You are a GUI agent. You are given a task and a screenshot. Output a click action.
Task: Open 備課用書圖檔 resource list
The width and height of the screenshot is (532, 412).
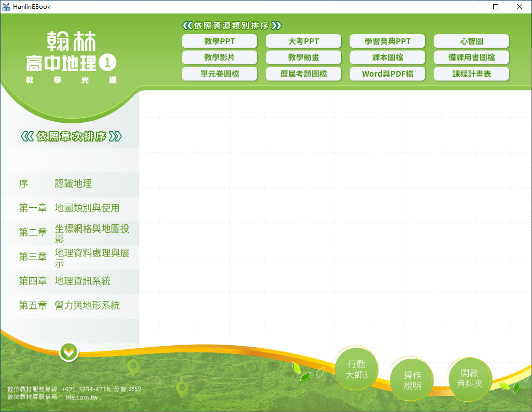[x=471, y=58]
